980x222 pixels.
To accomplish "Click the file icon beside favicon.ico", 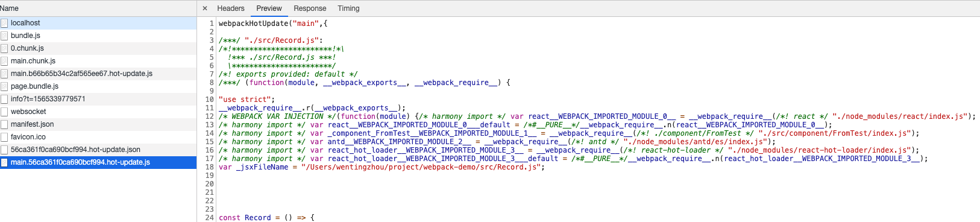I will tap(4, 137).
